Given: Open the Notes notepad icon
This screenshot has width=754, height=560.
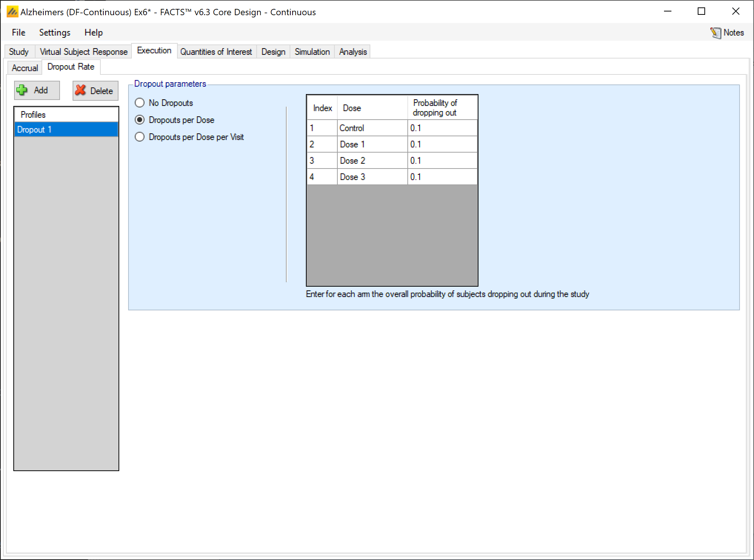Looking at the screenshot, I should point(715,33).
